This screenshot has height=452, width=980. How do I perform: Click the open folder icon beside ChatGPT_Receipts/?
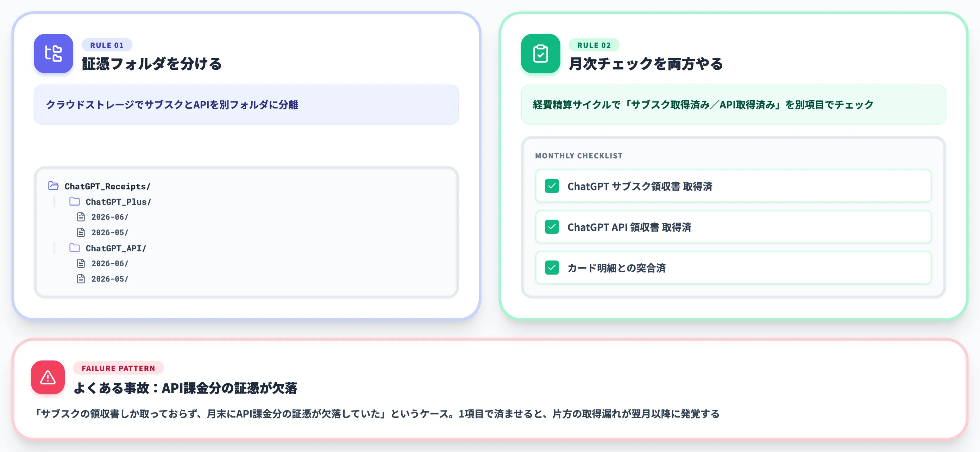pyautogui.click(x=53, y=186)
